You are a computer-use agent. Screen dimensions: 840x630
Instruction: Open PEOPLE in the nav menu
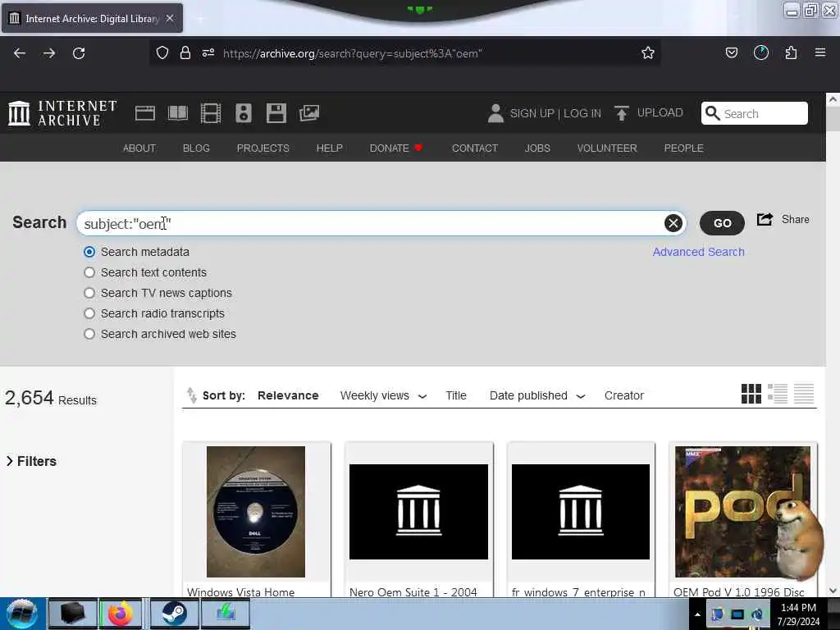[x=683, y=148]
